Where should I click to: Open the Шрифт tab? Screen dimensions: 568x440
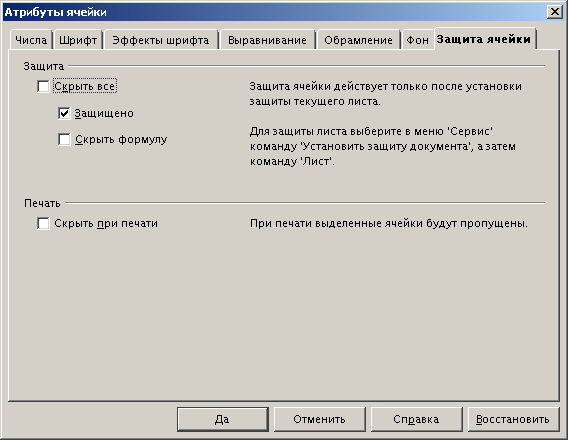click(x=78, y=40)
